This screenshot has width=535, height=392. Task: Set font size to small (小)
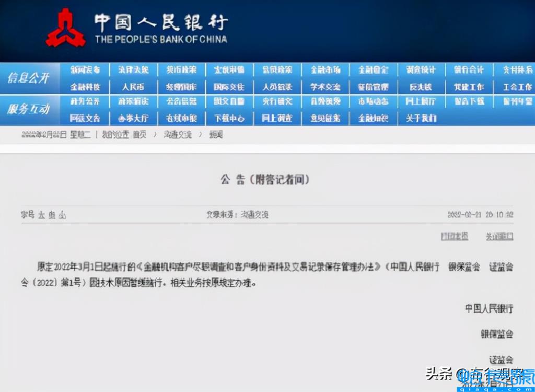tap(62, 215)
